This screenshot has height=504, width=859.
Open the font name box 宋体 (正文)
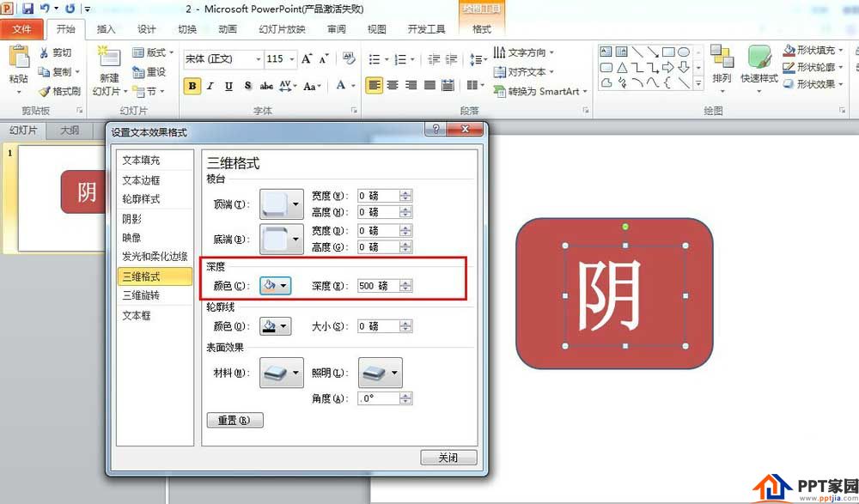coord(223,58)
